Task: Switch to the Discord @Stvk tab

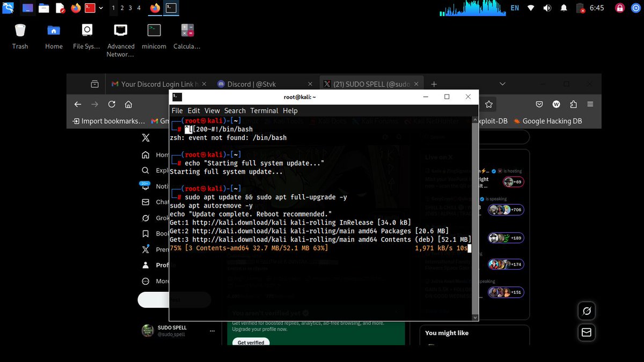Action: pos(252,84)
